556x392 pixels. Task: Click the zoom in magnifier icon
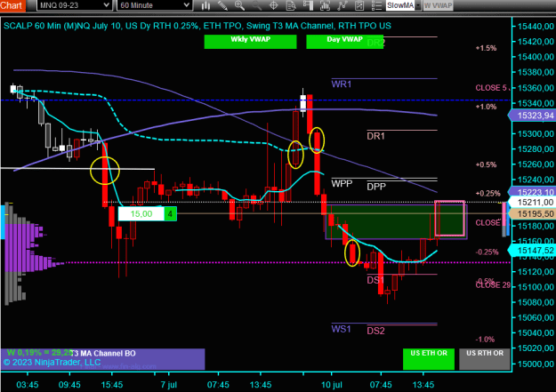coord(239,5)
